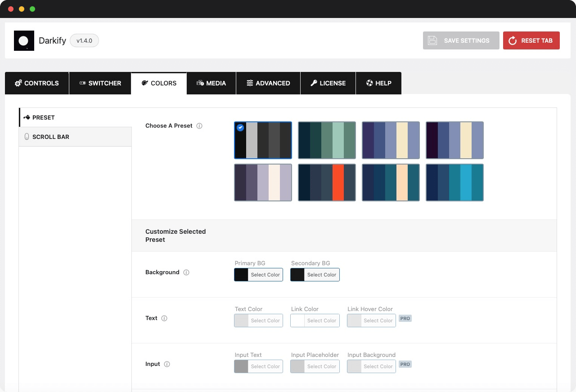Switch to the Media tab
The image size is (576, 392).
pyautogui.click(x=211, y=83)
